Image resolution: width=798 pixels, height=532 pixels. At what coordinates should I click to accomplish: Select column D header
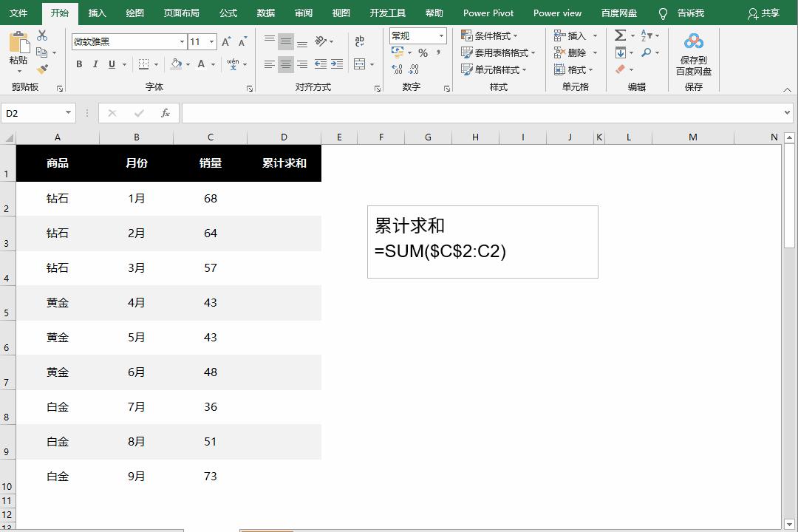(x=284, y=137)
